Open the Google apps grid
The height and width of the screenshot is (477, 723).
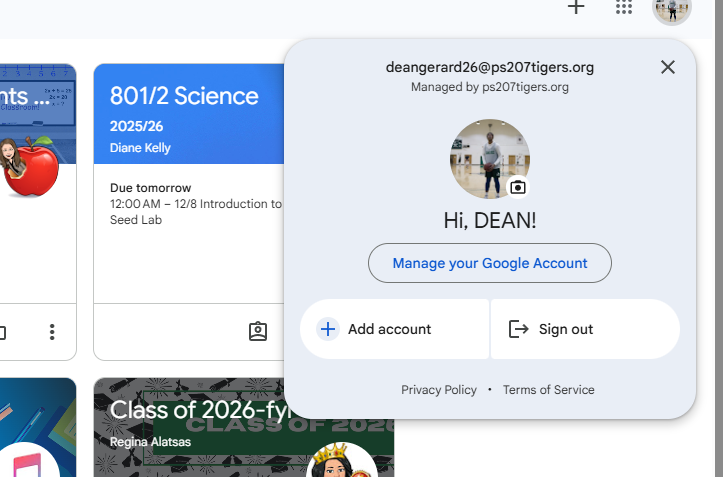623,7
